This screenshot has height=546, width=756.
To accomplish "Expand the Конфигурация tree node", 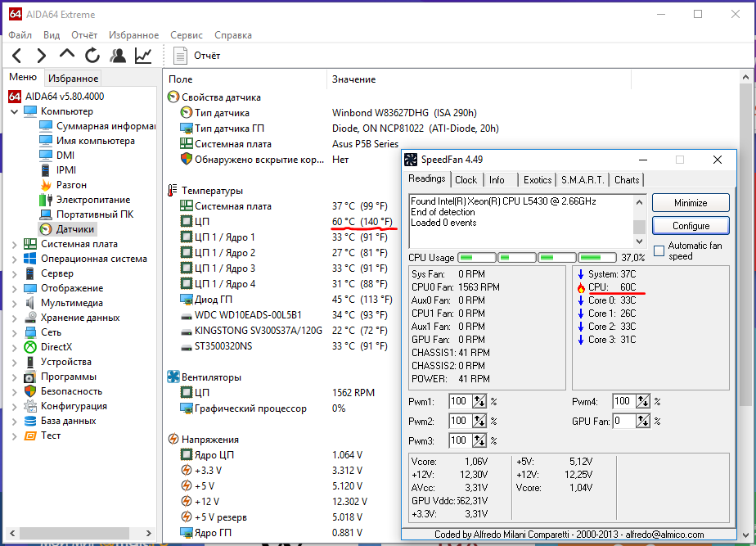I will (x=15, y=407).
